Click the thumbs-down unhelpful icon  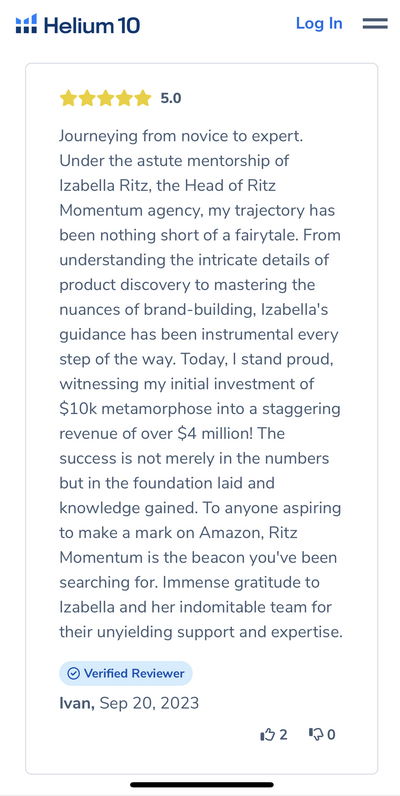316,734
